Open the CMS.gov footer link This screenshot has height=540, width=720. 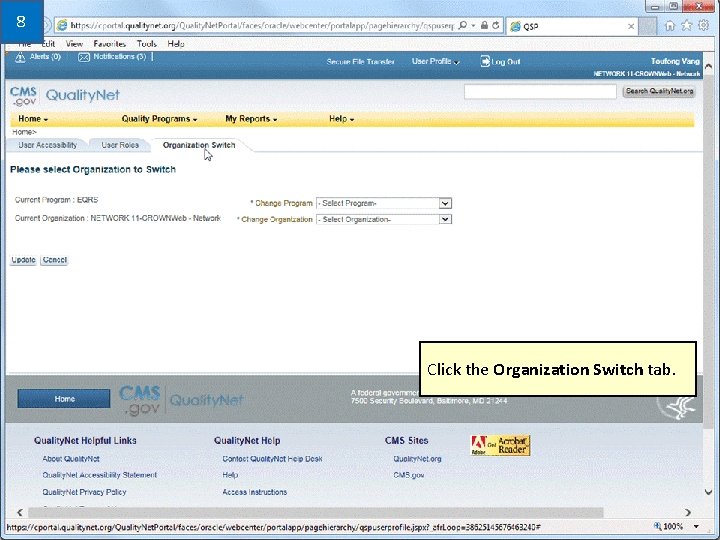tap(409, 475)
